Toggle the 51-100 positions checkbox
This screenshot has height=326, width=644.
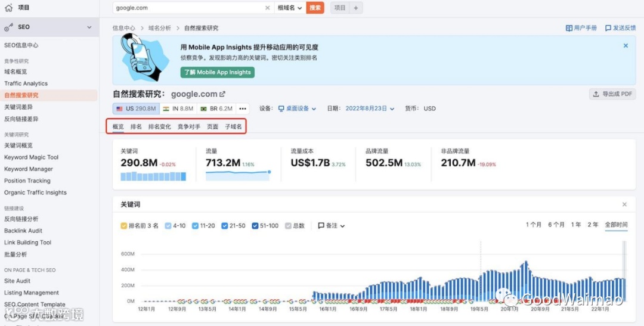pos(255,226)
